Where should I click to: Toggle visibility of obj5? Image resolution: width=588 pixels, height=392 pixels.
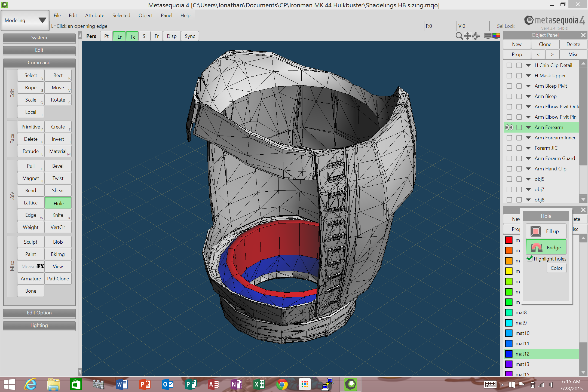tap(509, 179)
